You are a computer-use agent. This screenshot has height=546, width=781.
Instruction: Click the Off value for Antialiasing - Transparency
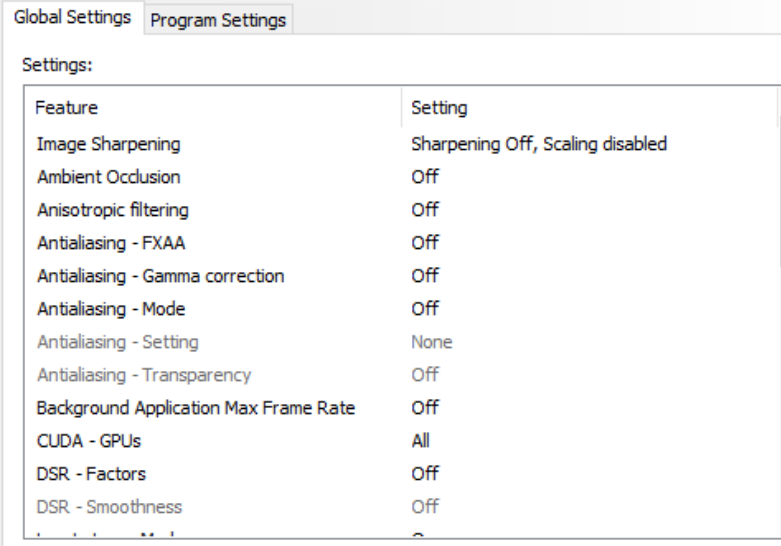pyautogui.click(x=425, y=375)
